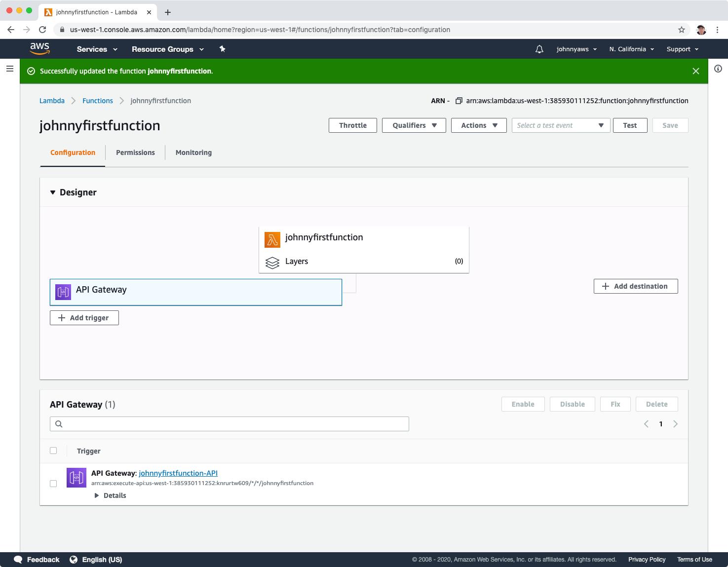
Task: Go to next page of triggers
Action: coord(675,424)
